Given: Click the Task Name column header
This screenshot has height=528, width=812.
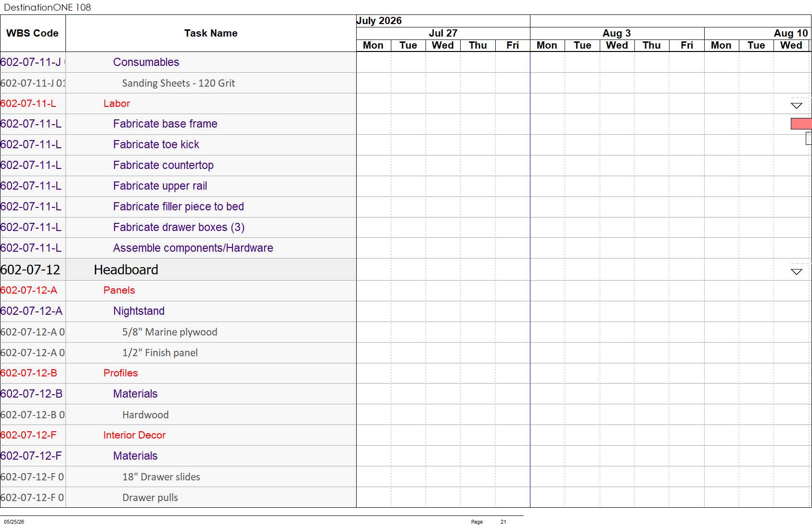Looking at the screenshot, I should pyautogui.click(x=211, y=33).
